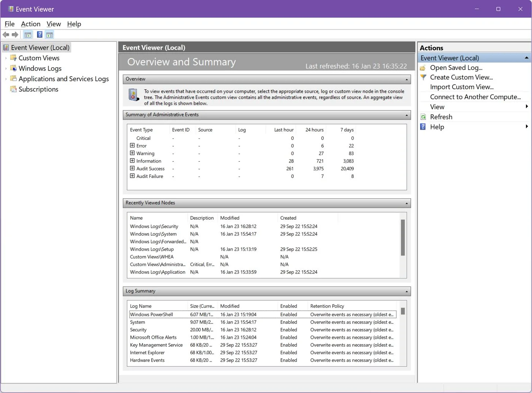The height and width of the screenshot is (393, 532).
Task: Select the Windows PowerShell log row
Action: [x=263, y=314]
